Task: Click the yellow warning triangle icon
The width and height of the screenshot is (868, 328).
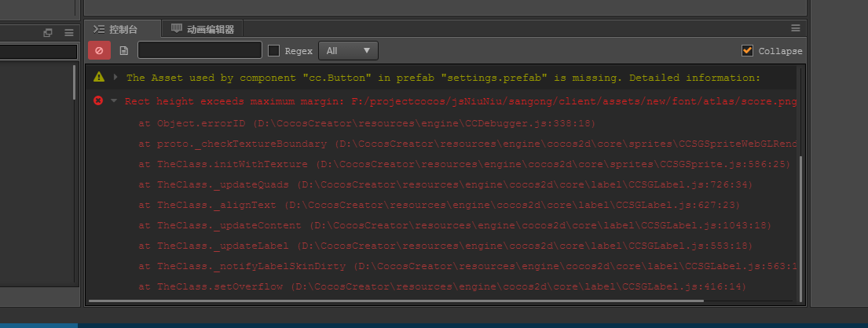Action: [99, 77]
